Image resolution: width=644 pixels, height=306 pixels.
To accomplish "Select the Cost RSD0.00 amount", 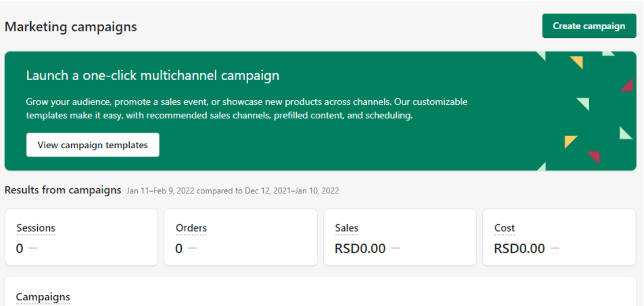I will pos(519,249).
